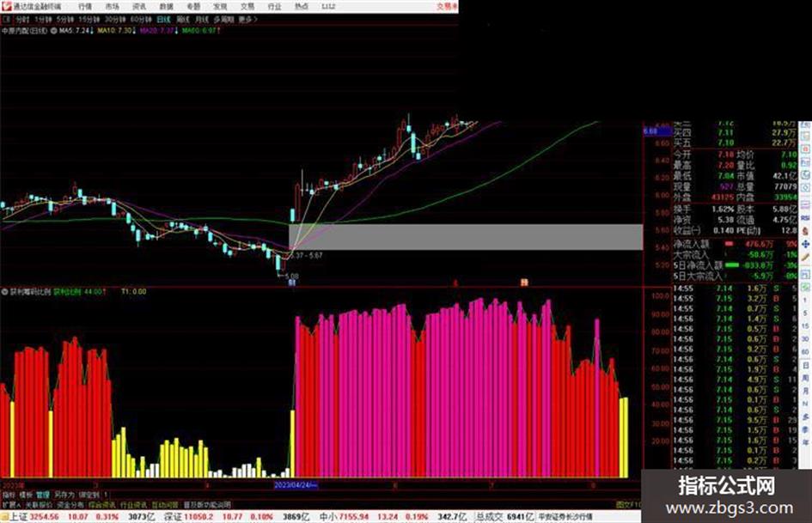Switch to the 分时 period tab
Image resolution: width=812 pixels, height=523 pixels.
click(x=23, y=19)
